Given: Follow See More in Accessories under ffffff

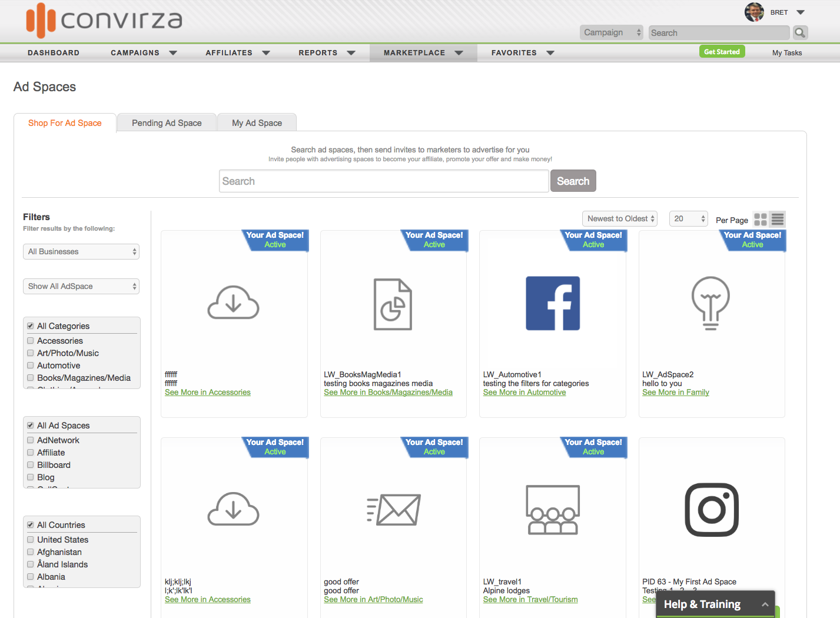Looking at the screenshot, I should coord(208,392).
